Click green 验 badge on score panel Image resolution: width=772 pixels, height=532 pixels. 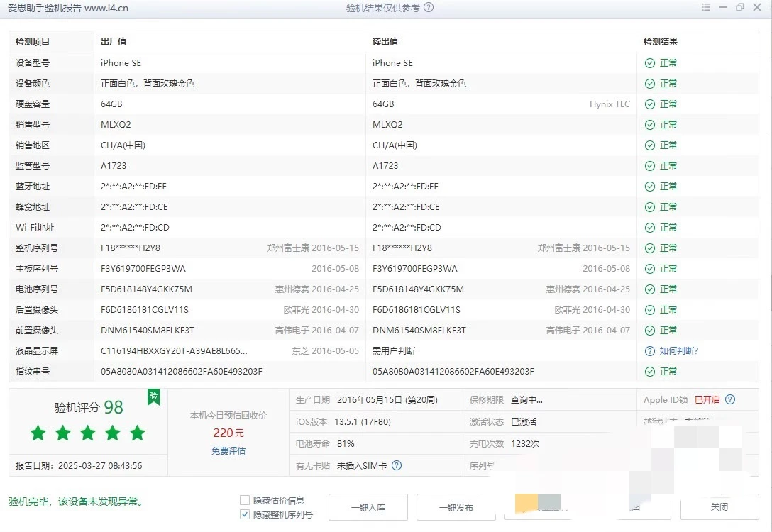pyautogui.click(x=153, y=397)
